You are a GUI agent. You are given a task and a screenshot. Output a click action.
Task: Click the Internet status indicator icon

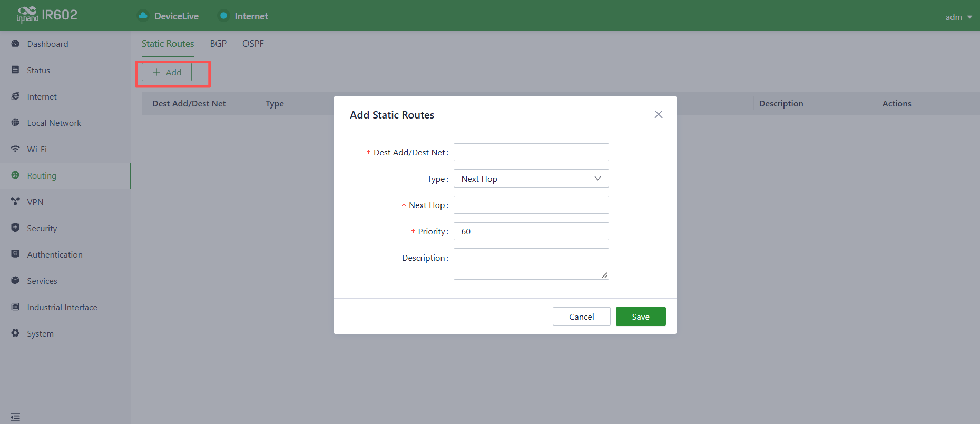coord(223,16)
